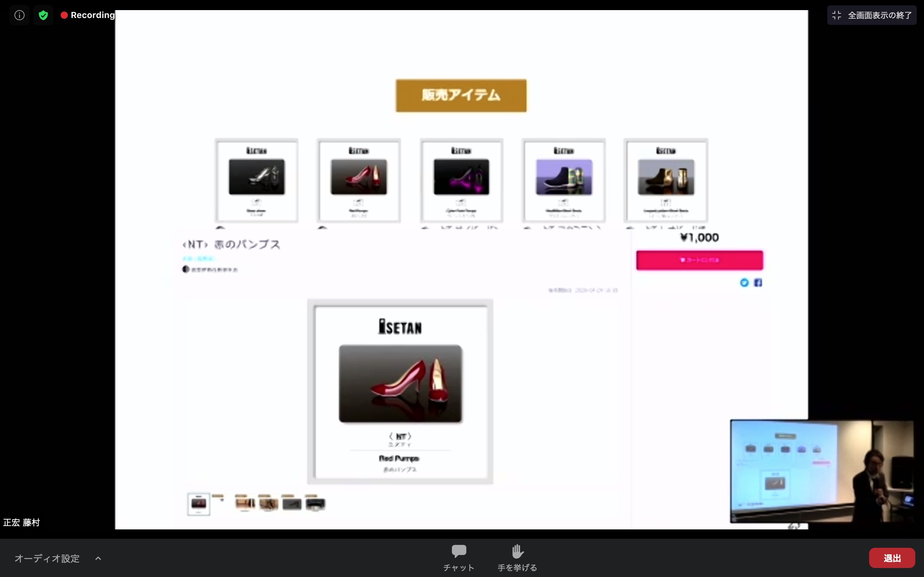This screenshot has width=924, height=577.
Task: Click the pink add to cart button
Action: [699, 260]
